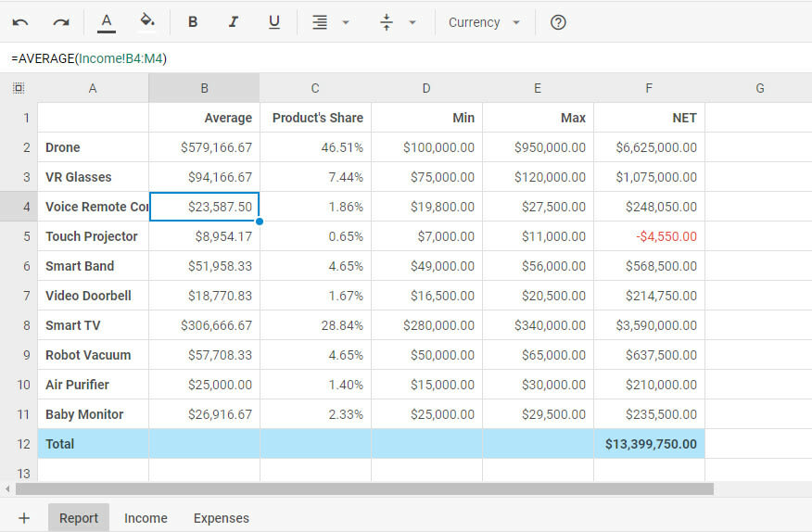
Task: Select the Touch Projector cell
Action: pos(94,236)
